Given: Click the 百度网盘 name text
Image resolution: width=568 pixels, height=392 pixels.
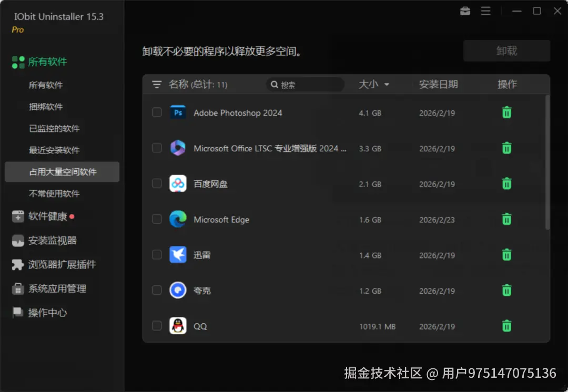Looking at the screenshot, I should [210, 184].
